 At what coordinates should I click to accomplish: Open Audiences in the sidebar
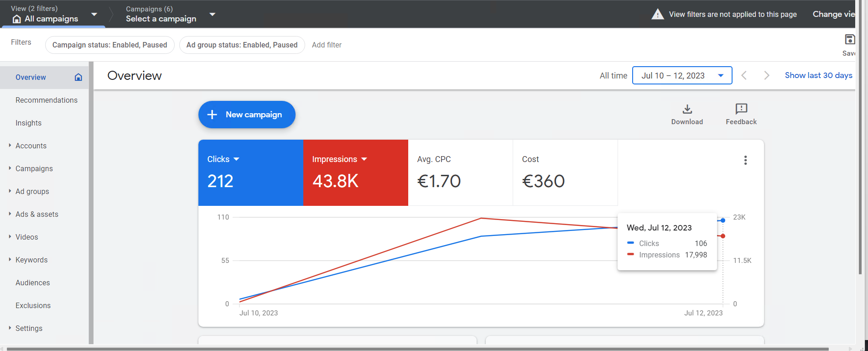pos(33,283)
